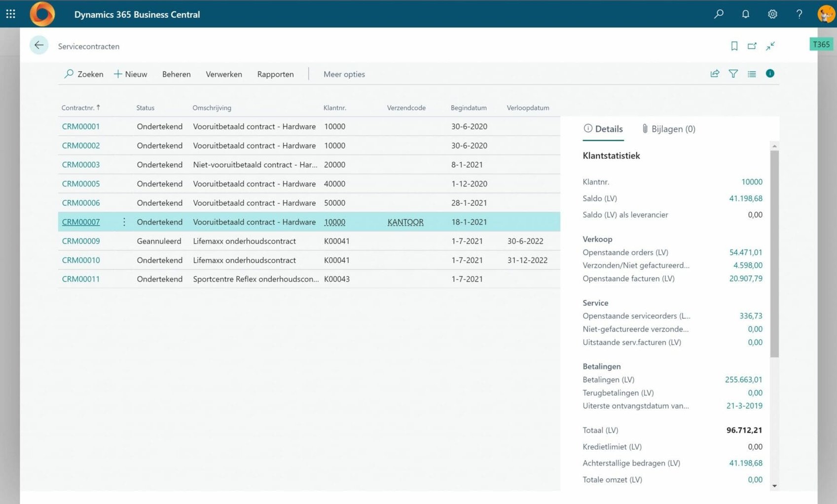837x504 pixels.
Task: Click the Klantnr. column header
Action: pyautogui.click(x=335, y=108)
